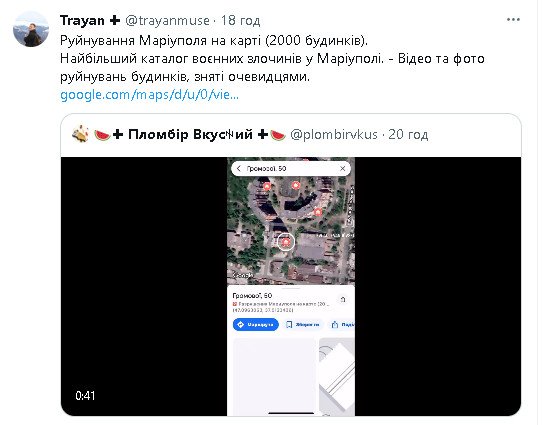Click the Trayan display name

coord(82,20)
